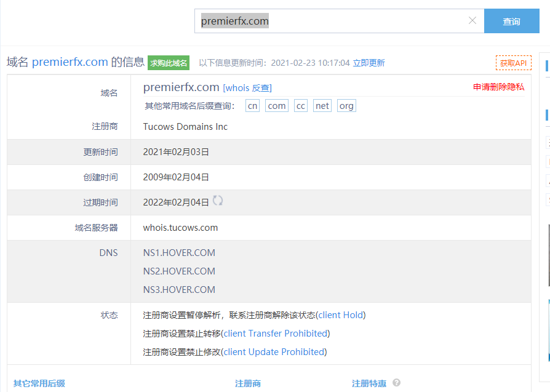550x392 pixels.
Task: Select the cn domain suffix
Action: click(x=252, y=106)
